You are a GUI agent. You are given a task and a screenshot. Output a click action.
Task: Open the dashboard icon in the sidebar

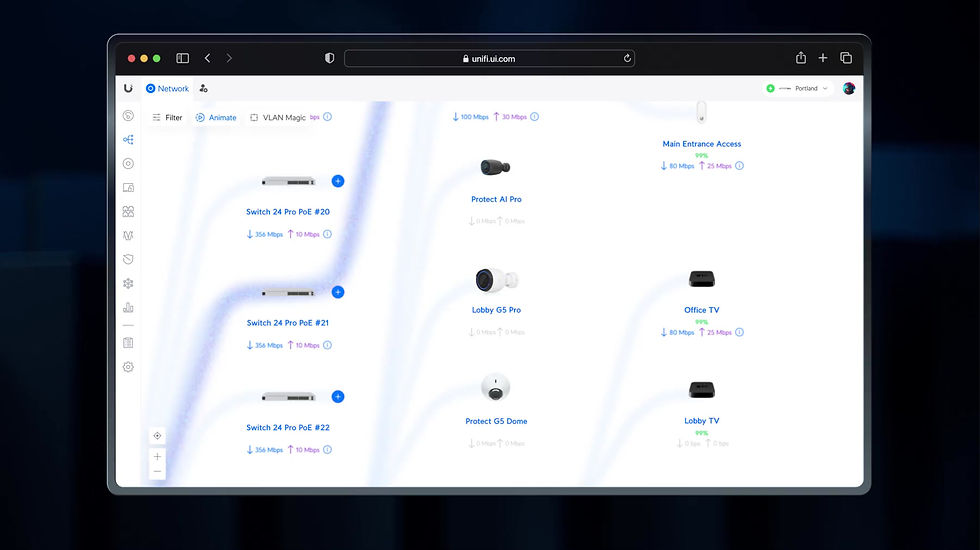pos(128,116)
